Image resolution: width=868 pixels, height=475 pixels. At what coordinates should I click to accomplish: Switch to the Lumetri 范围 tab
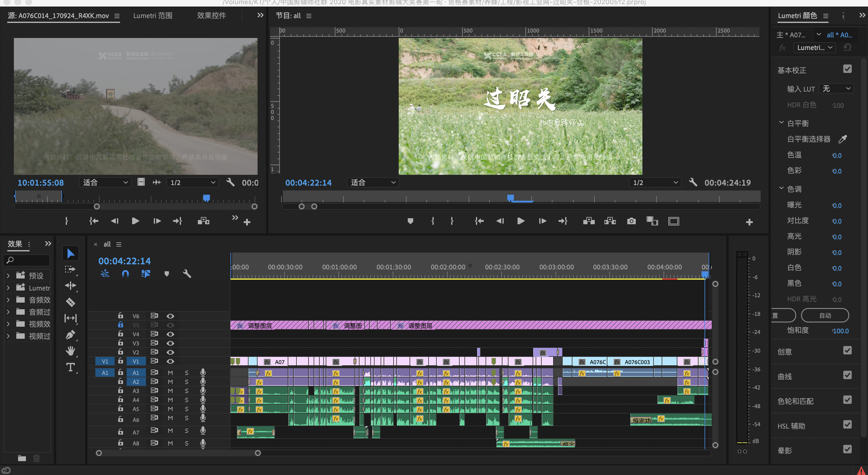coord(153,15)
